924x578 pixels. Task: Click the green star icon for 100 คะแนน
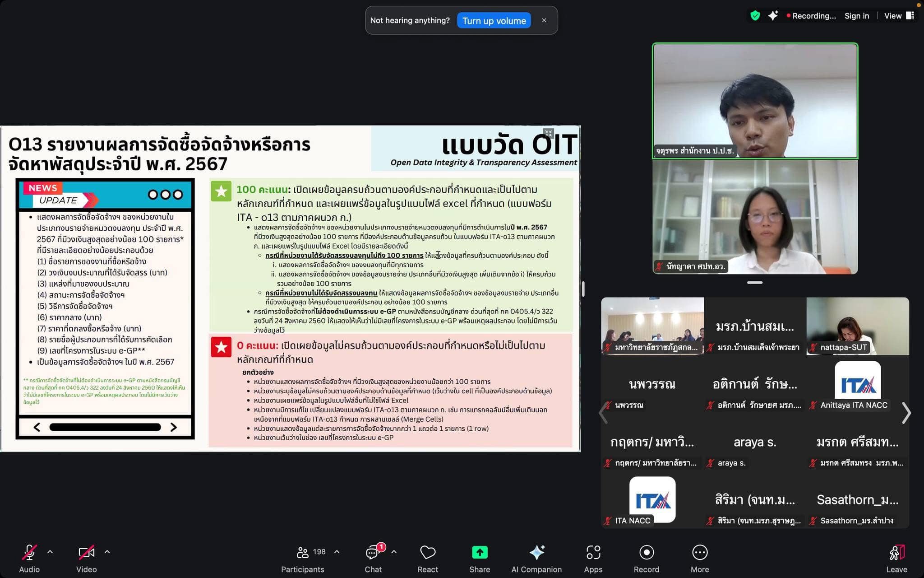point(221,191)
